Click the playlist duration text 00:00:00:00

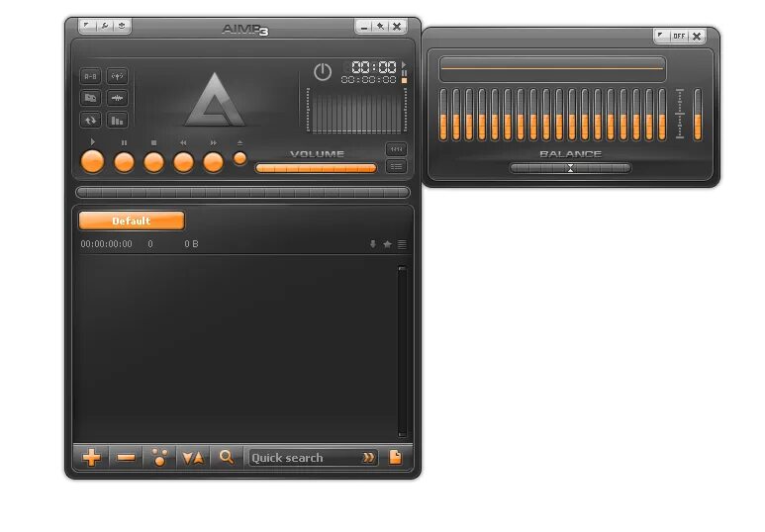point(106,244)
